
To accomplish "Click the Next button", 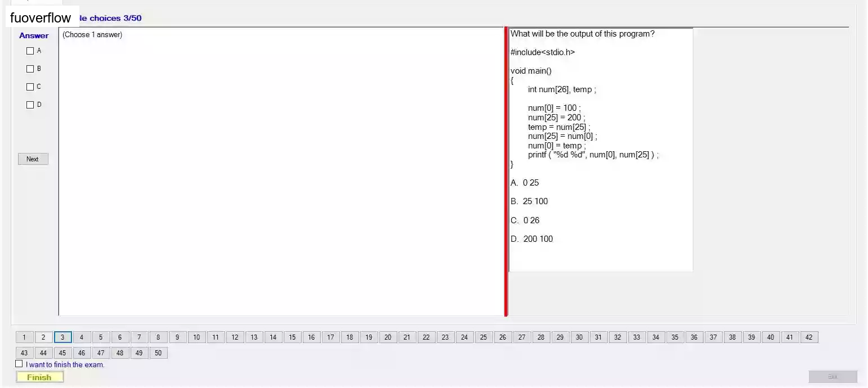I will pyautogui.click(x=33, y=159).
